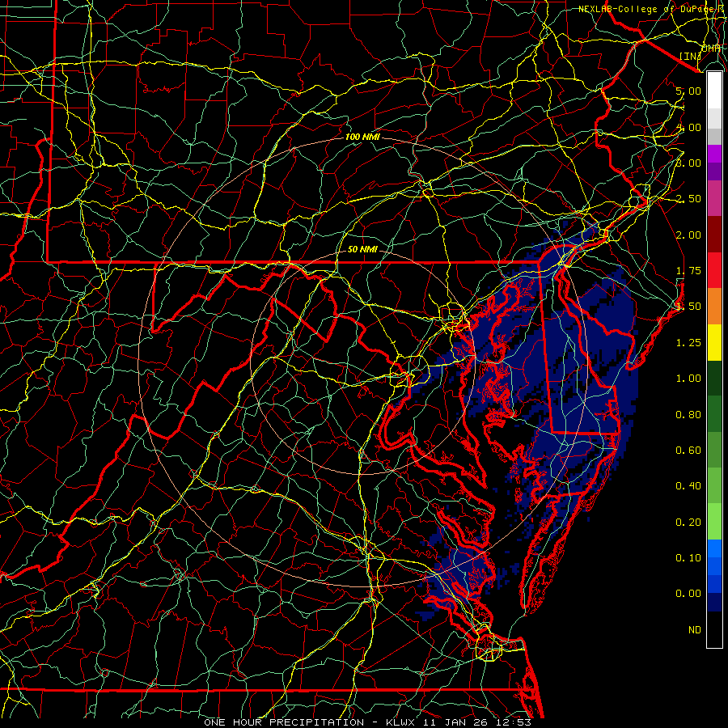Click the 4.00 legend value
The image size is (728, 728).
688,127
